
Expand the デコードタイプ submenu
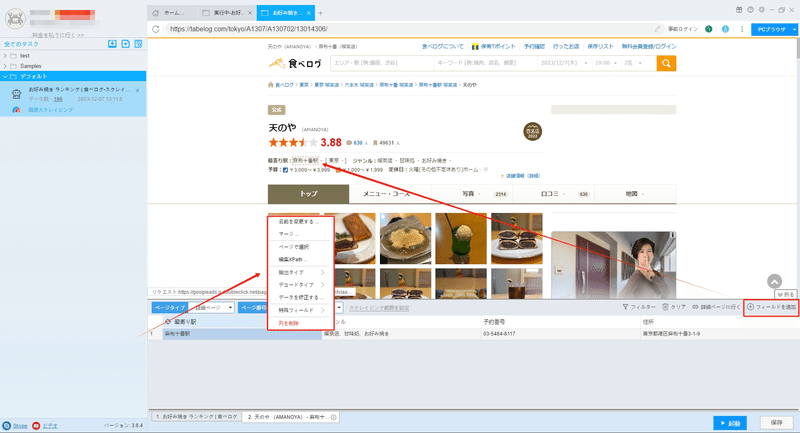[x=301, y=285]
